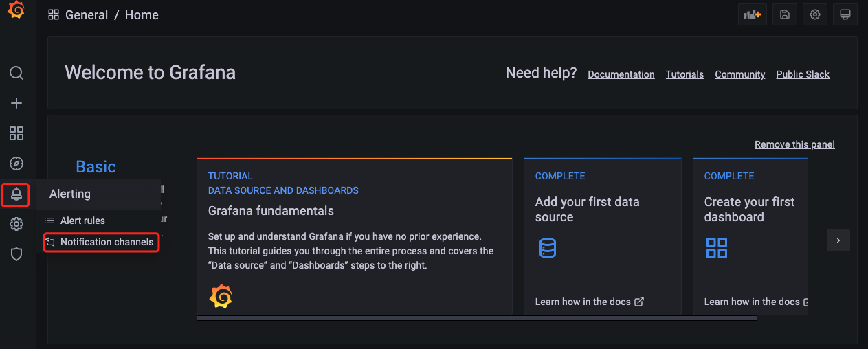Click Welcome to Grafana heading
This screenshot has width=868, height=349.
[150, 72]
